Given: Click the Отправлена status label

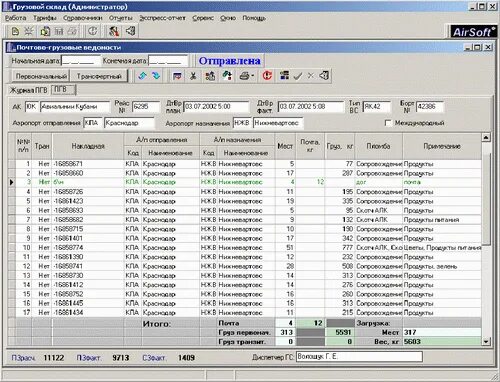Looking at the screenshot, I should coord(229,61).
